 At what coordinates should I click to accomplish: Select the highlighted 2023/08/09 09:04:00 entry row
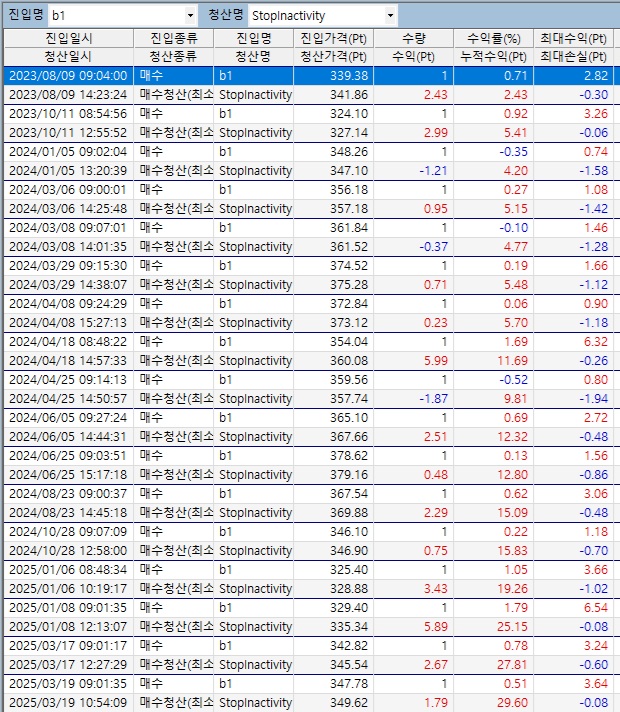point(68,75)
